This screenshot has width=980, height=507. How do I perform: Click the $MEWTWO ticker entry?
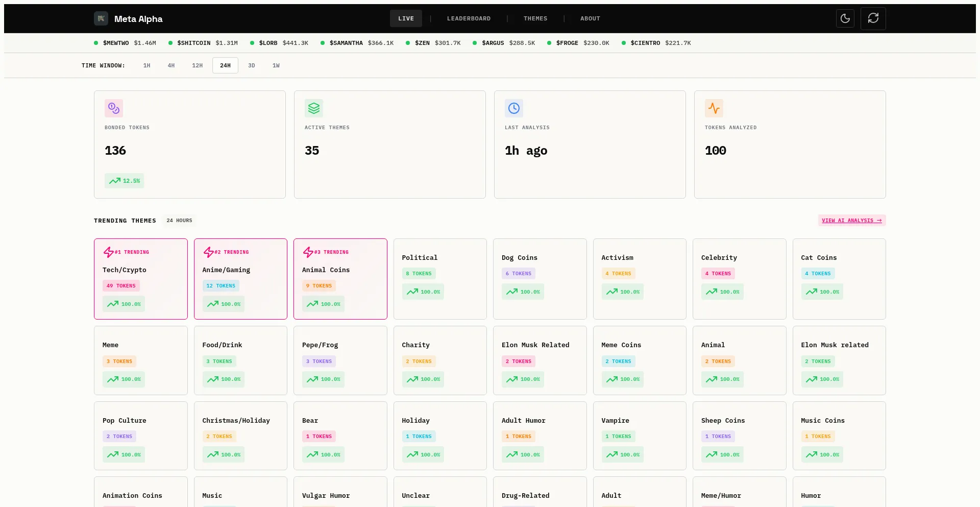(125, 43)
